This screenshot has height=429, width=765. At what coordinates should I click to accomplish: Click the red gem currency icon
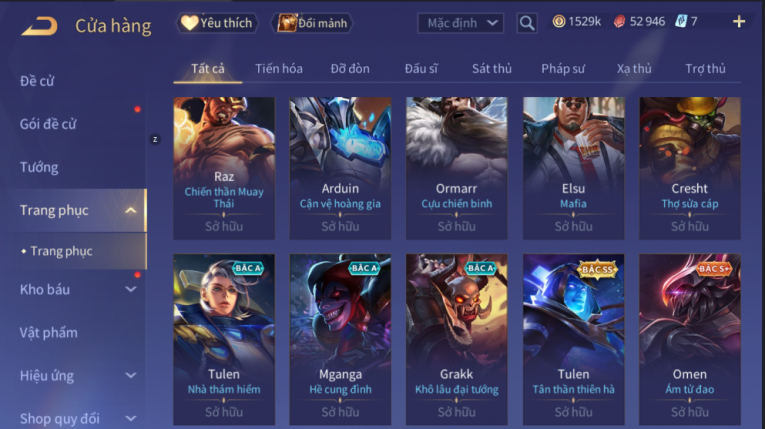tap(619, 21)
